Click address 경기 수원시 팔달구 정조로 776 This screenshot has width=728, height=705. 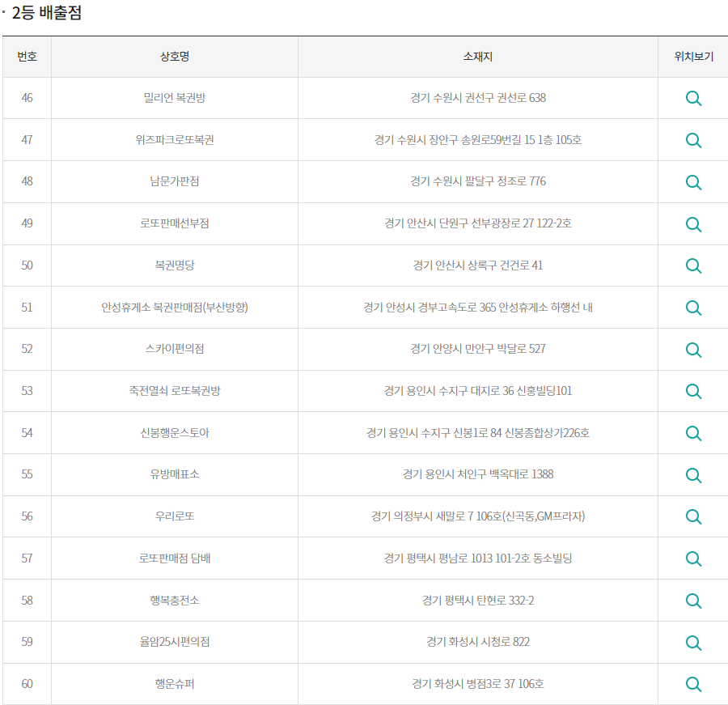pos(478,181)
